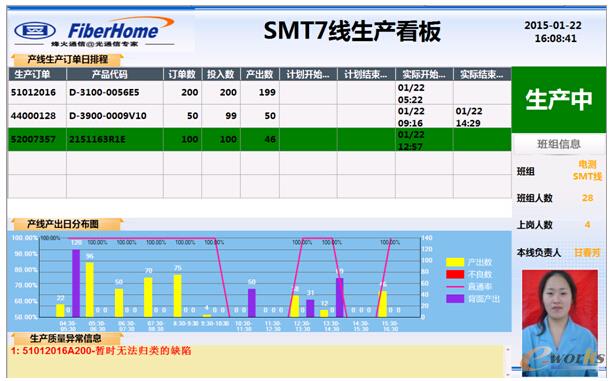The image size is (615, 381).
Task: Select the 产线产出日分布图 section tab
Action: (67, 224)
